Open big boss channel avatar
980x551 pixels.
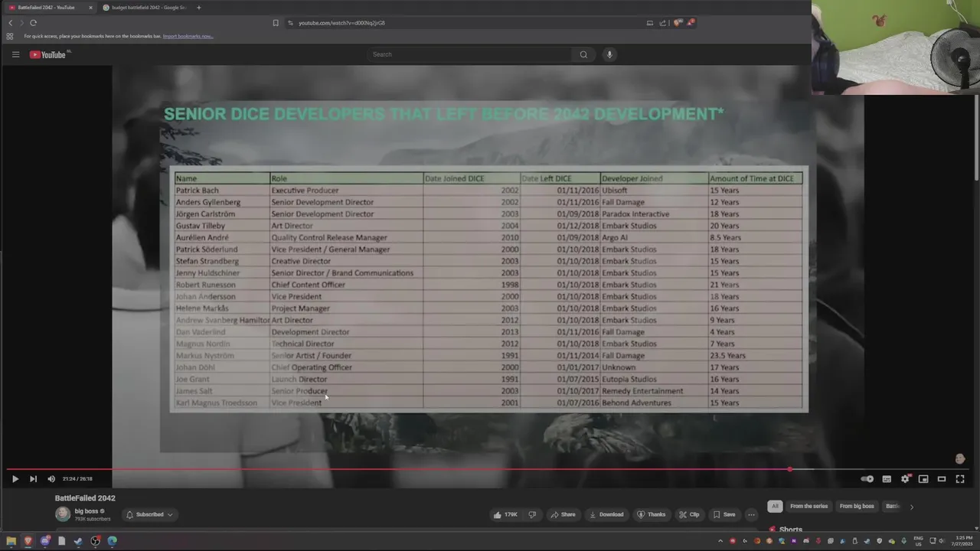point(62,514)
